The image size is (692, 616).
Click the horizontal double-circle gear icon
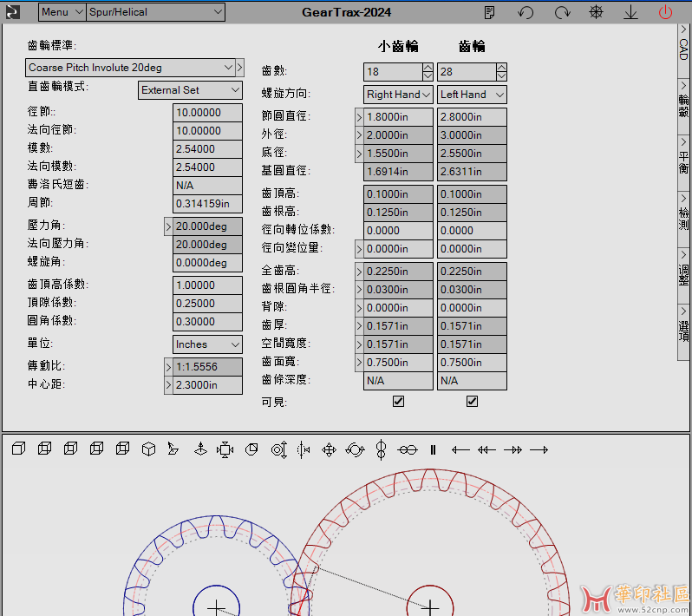click(407, 449)
